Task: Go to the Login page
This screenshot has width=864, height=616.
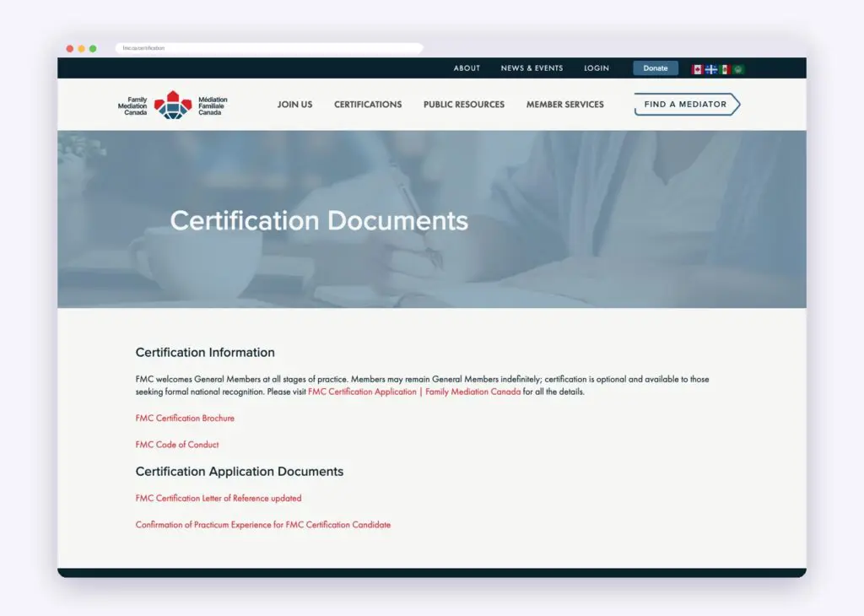Action: pos(597,68)
